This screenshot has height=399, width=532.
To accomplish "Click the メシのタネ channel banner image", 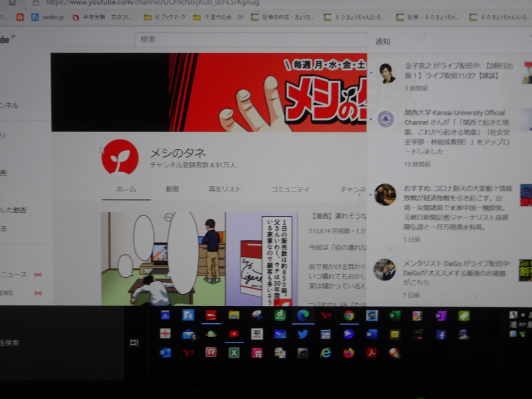I will pyautogui.click(x=209, y=92).
